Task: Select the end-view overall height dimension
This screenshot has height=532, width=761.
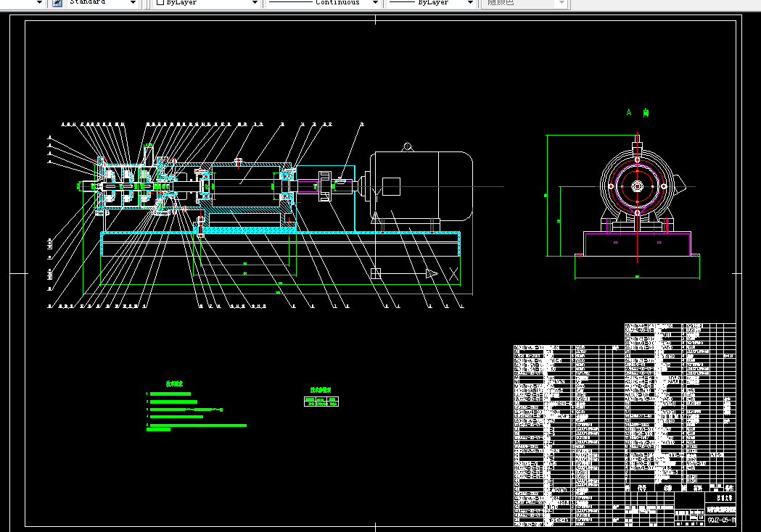Action: tap(547, 196)
